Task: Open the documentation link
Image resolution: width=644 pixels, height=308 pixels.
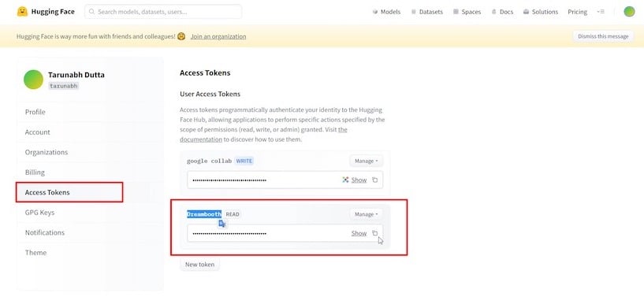Action: pos(201,139)
